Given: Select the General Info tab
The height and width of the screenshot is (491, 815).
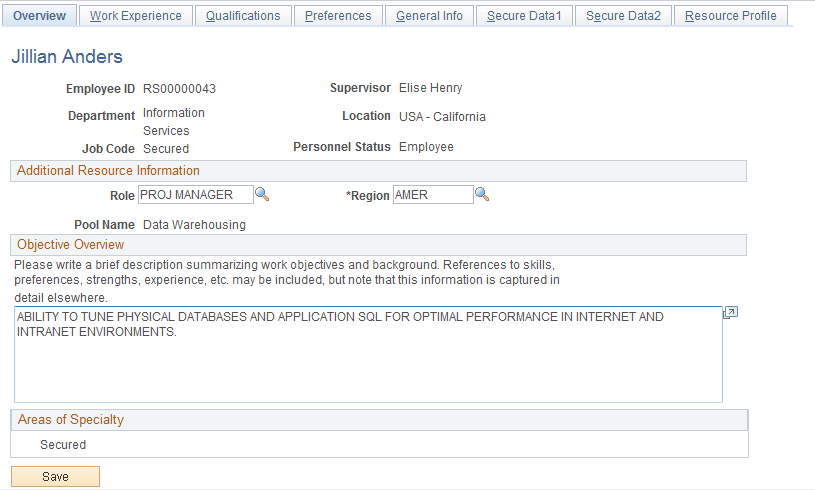Looking at the screenshot, I should pyautogui.click(x=429, y=16).
